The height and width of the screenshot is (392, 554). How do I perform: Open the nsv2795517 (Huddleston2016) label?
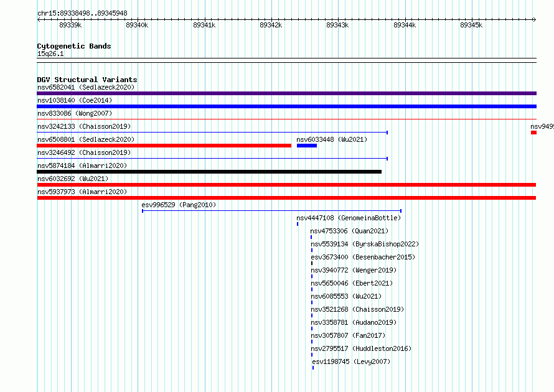click(361, 348)
